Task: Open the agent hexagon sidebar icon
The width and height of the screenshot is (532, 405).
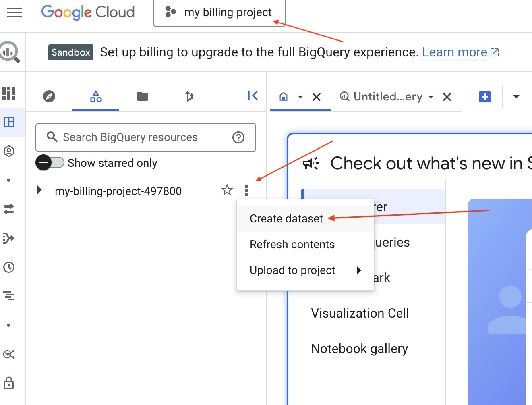Action: (9, 151)
